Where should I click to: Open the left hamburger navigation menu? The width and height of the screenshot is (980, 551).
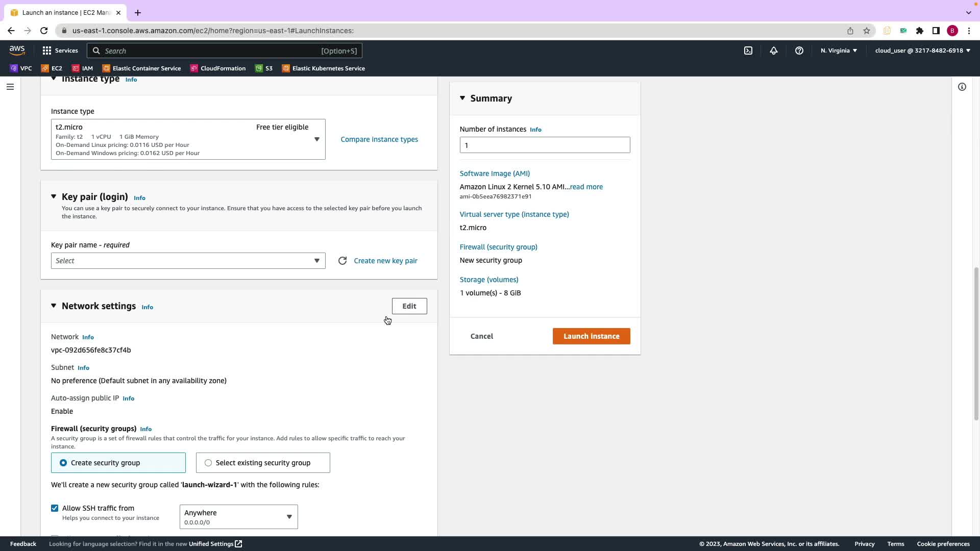(x=10, y=87)
